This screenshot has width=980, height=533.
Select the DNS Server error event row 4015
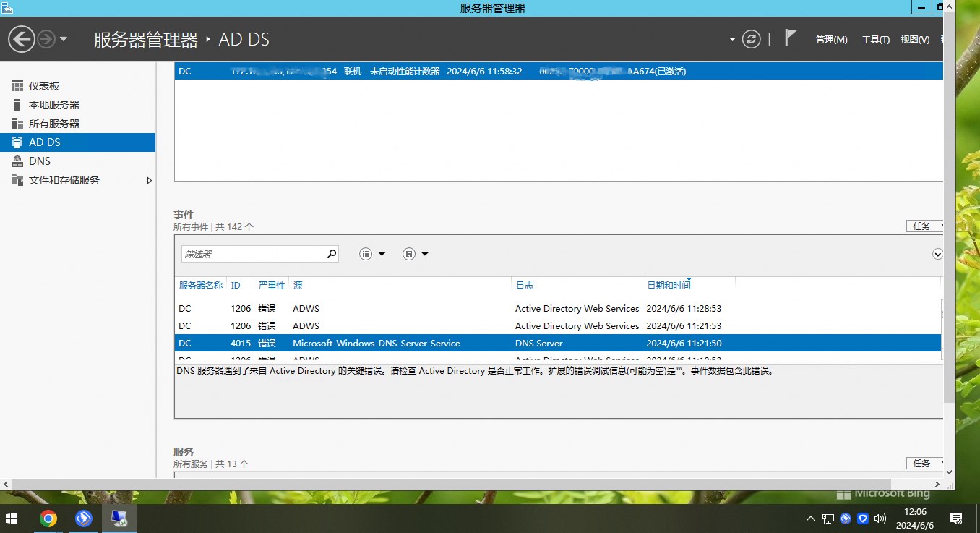coord(434,343)
